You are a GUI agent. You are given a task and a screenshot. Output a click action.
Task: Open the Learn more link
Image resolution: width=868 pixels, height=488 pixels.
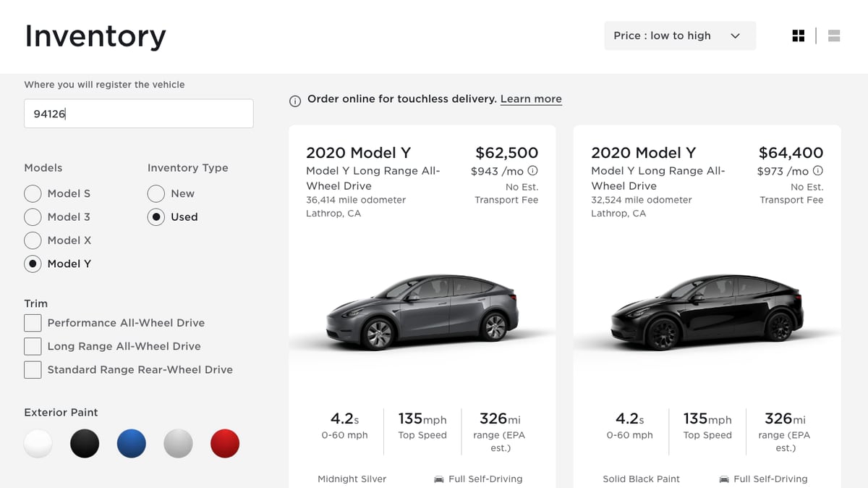pyautogui.click(x=531, y=98)
